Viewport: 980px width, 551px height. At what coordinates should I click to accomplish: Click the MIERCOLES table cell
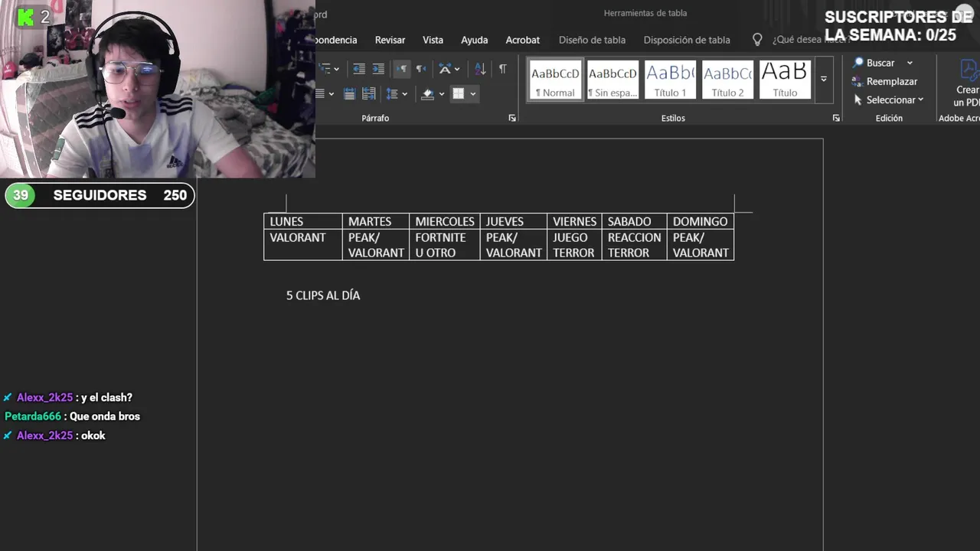(445, 221)
